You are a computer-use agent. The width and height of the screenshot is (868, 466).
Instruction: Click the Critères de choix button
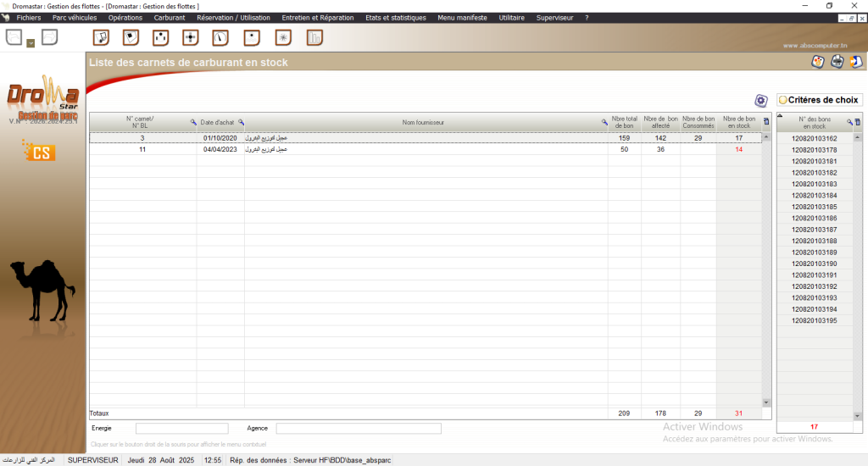point(819,100)
